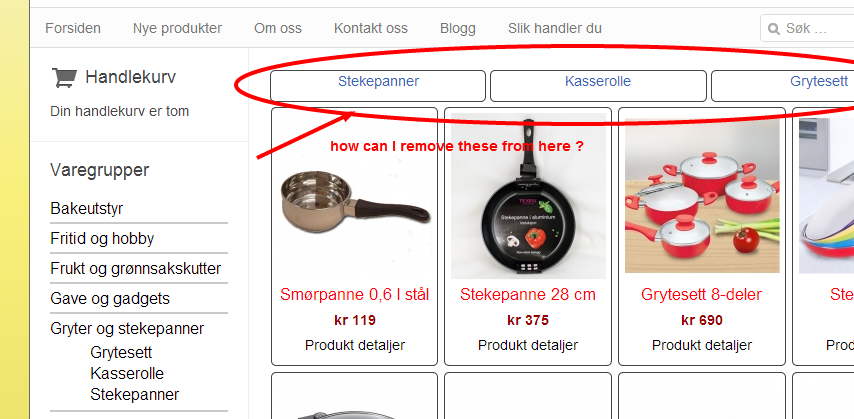Open the Blogg menu link
This screenshot has width=854, height=419.
pos(458,28)
